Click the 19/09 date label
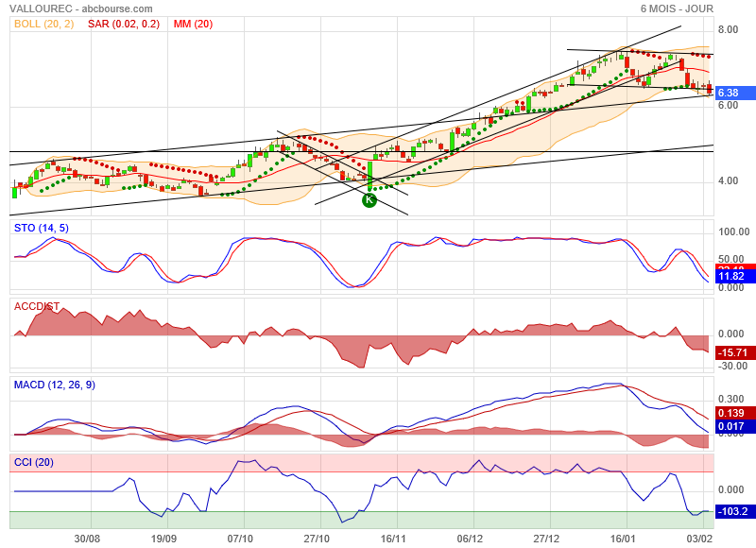 (163, 539)
